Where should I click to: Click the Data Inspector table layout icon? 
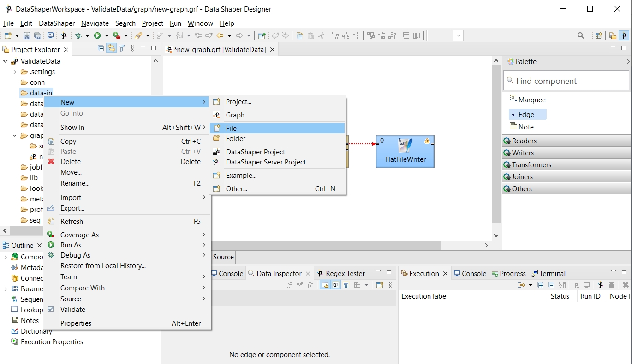357,285
